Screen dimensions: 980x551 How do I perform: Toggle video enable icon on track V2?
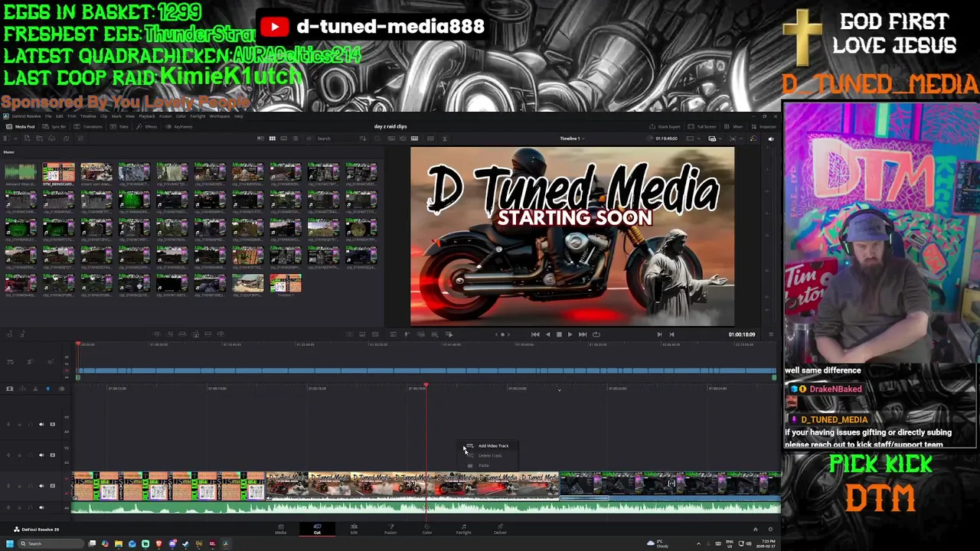tap(52, 455)
